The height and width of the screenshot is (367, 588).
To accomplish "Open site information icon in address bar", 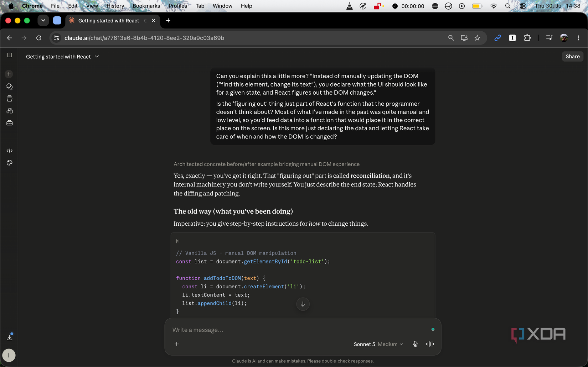I will click(x=56, y=38).
